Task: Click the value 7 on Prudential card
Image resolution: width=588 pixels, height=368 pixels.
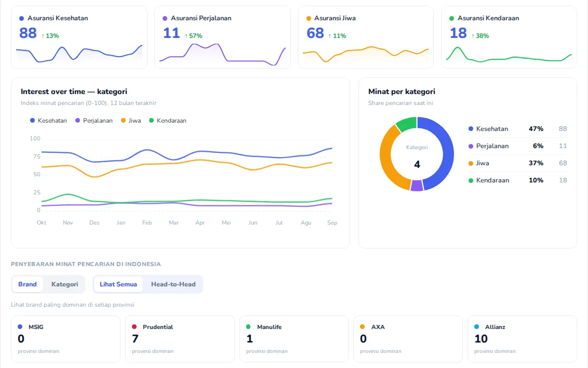Action: point(135,339)
